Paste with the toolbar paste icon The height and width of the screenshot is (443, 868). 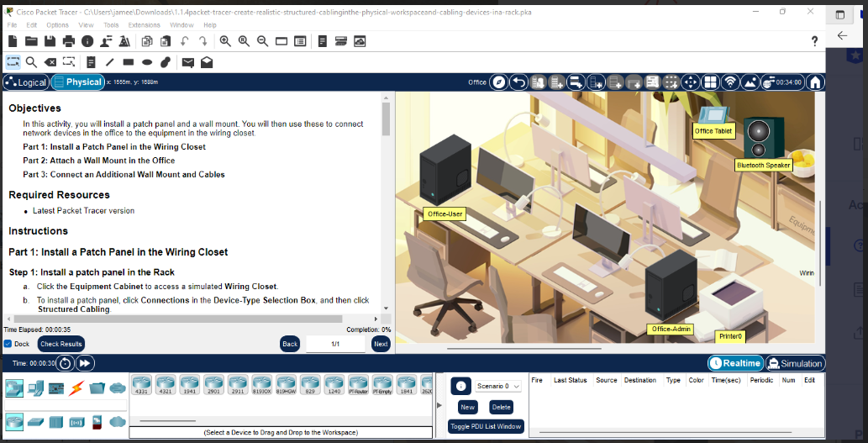tap(165, 41)
